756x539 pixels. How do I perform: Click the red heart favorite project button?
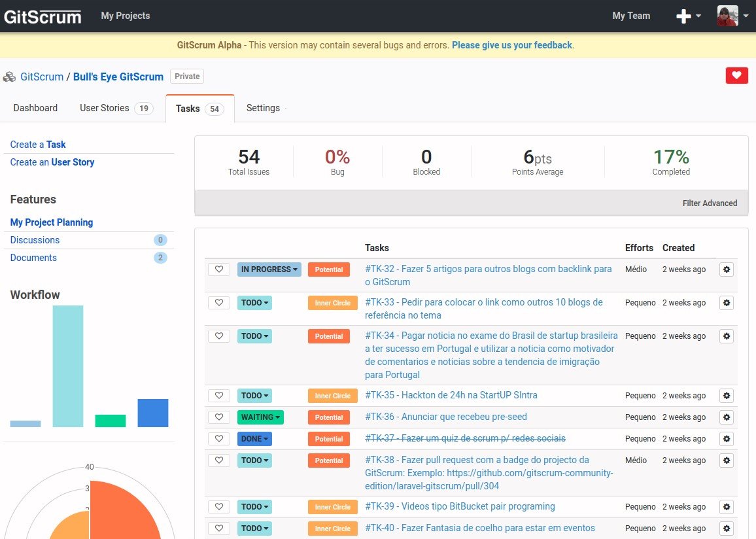tap(736, 76)
